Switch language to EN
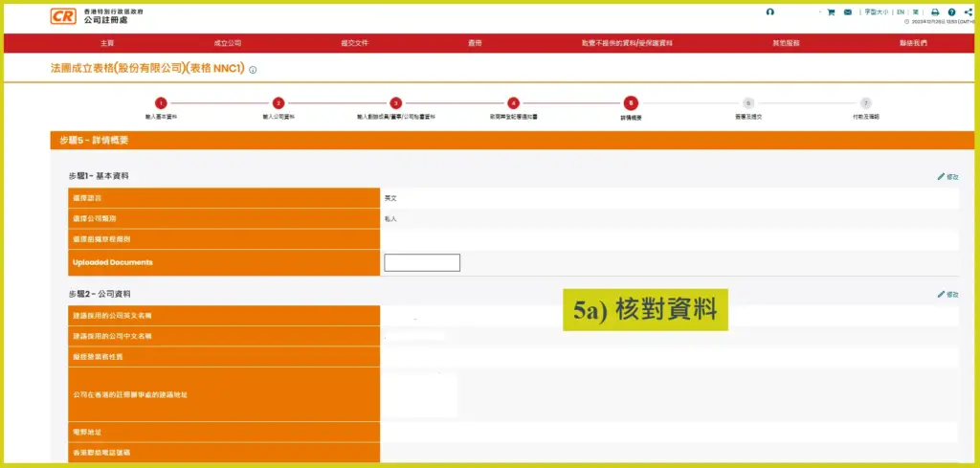This screenshot has width=980, height=468. [x=901, y=12]
